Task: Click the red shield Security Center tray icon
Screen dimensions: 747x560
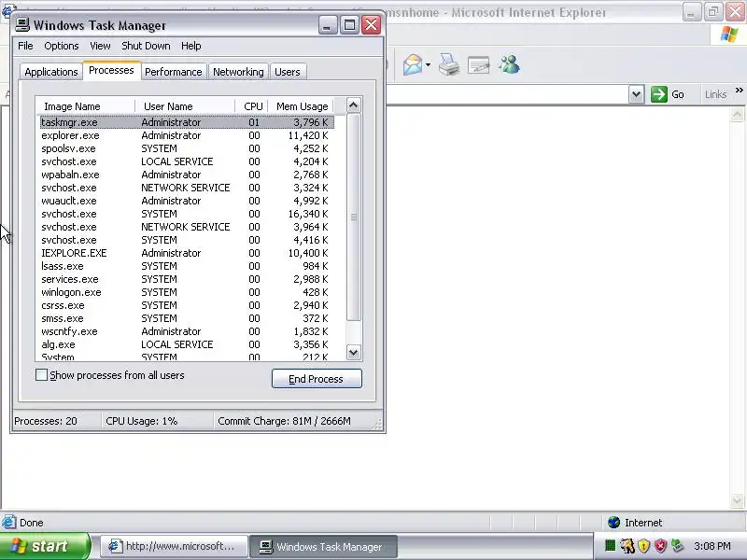Action: [x=660, y=546]
